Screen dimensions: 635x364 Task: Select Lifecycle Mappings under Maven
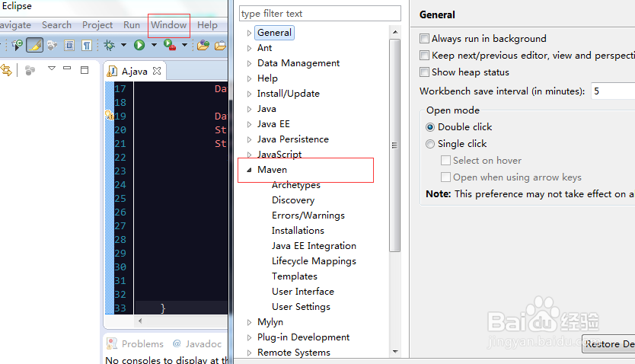314,261
